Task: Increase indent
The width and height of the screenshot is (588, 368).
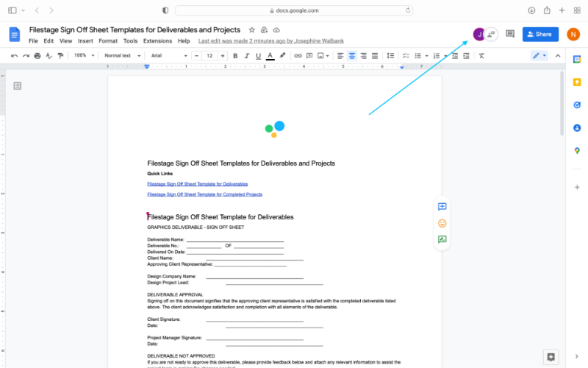Action: click(x=466, y=56)
